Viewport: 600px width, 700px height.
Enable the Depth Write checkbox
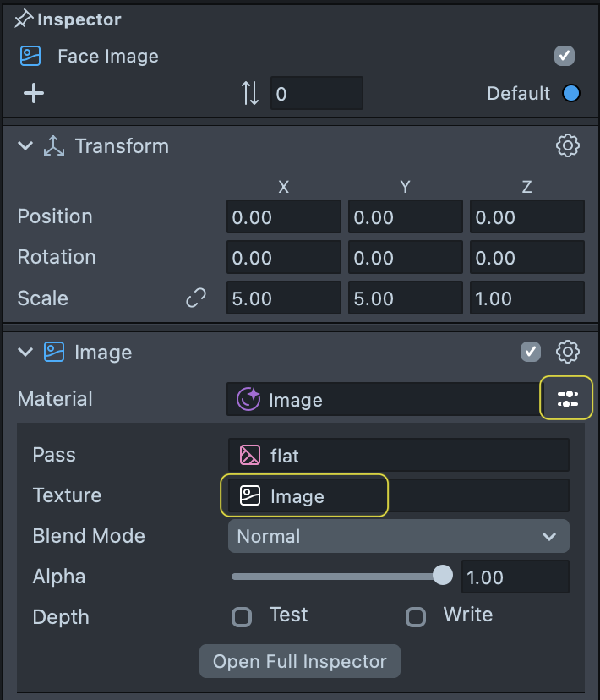(416, 617)
